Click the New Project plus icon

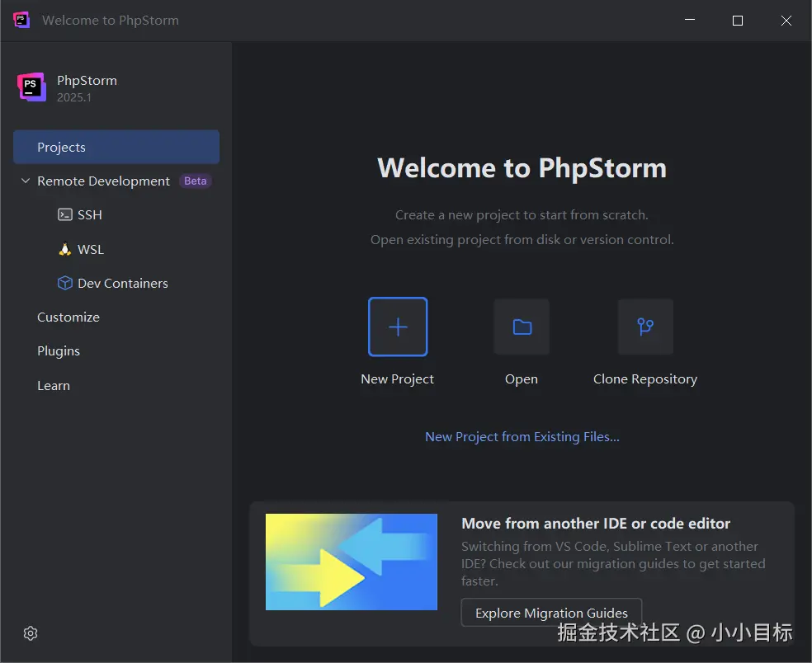tap(398, 327)
